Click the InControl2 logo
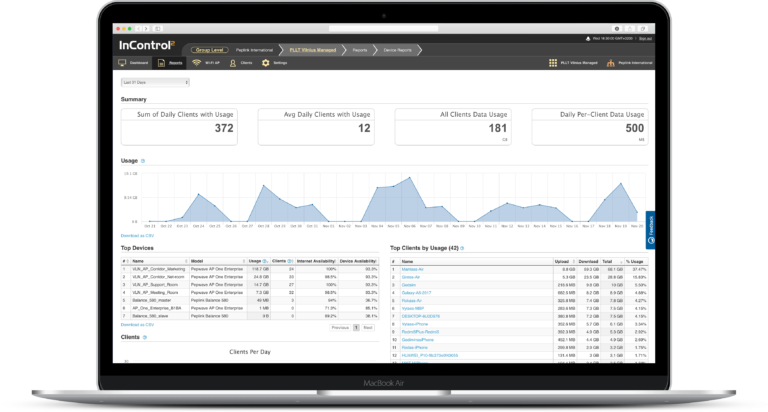The image size is (768, 412). (147, 45)
